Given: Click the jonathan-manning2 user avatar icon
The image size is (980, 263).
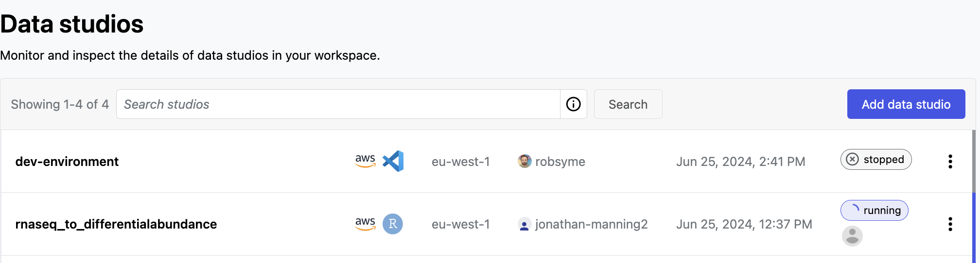Looking at the screenshot, I should coord(524,225).
